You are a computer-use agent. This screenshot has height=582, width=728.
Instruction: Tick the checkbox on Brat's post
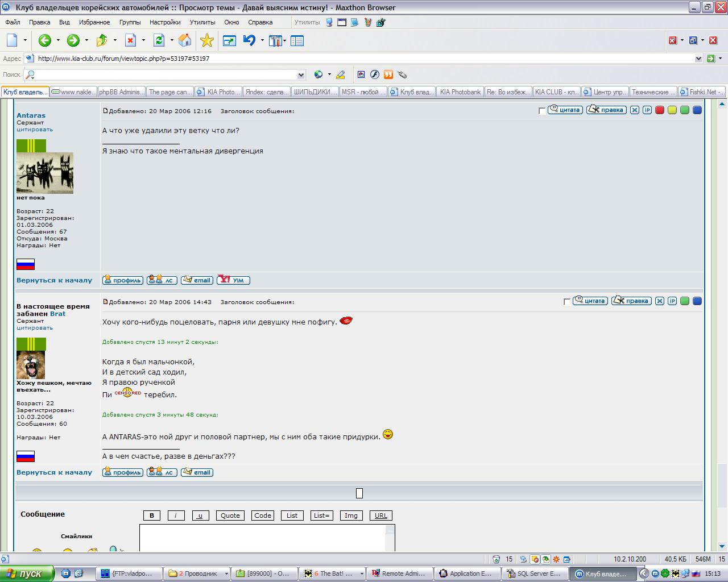567,302
